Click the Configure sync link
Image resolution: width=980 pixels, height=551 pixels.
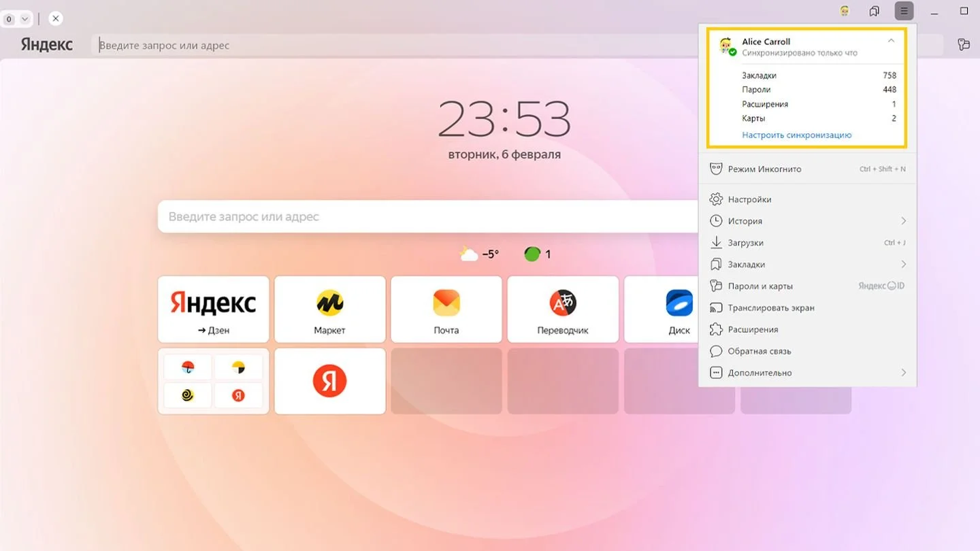coord(797,135)
